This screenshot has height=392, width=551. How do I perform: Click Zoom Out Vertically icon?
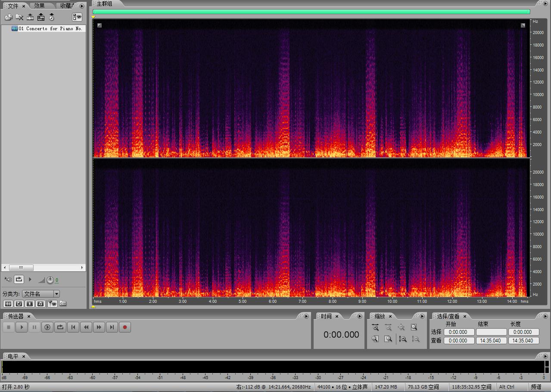(415, 339)
